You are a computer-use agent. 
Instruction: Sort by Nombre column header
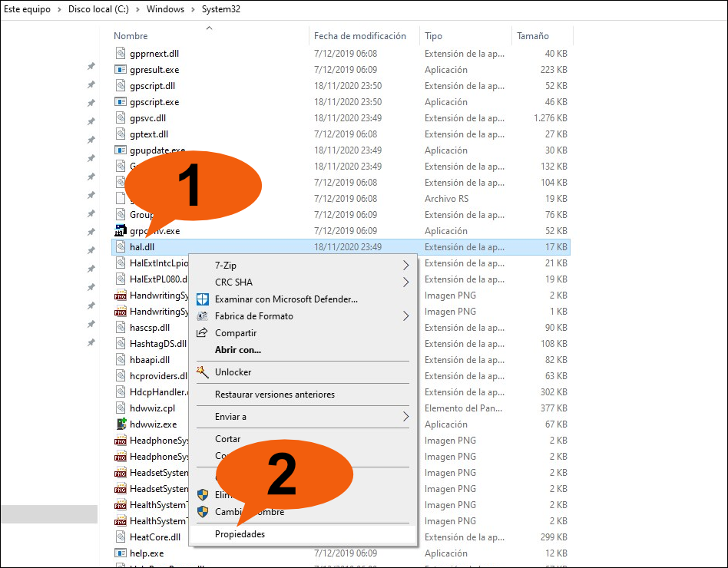coord(131,36)
